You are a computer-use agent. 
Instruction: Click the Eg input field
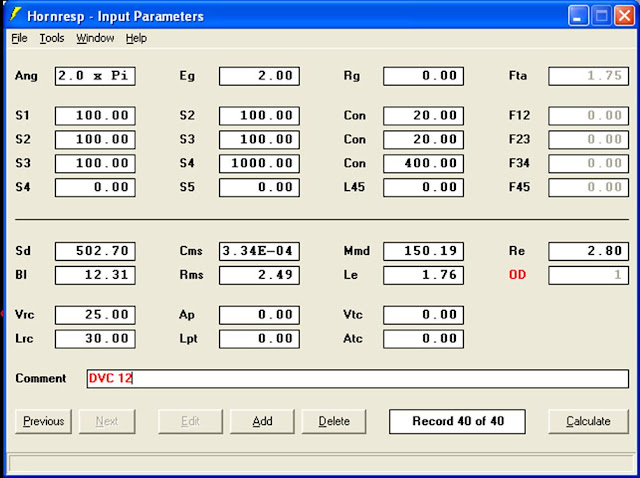click(x=259, y=76)
